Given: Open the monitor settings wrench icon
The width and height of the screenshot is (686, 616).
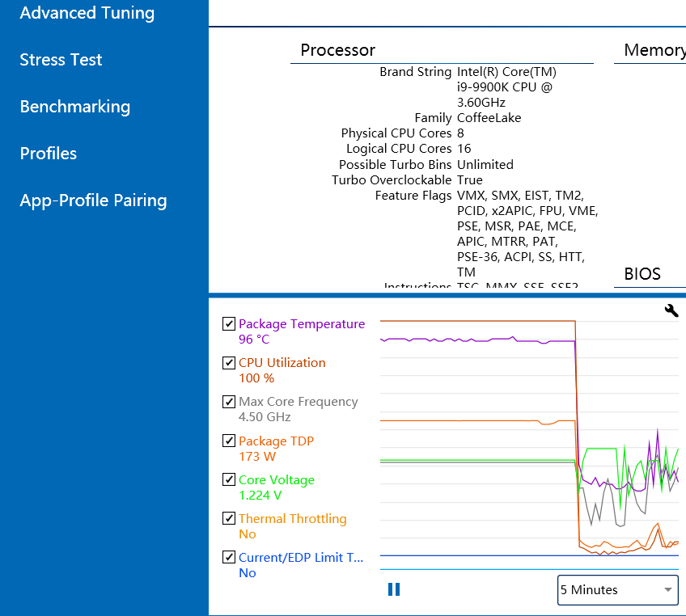Looking at the screenshot, I should click(x=671, y=310).
